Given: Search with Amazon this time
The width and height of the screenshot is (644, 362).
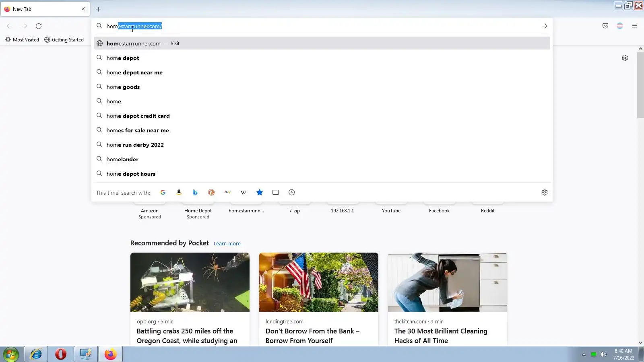Looking at the screenshot, I should click(179, 192).
